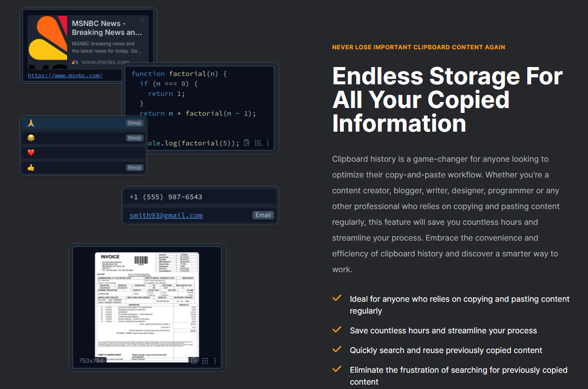Click the 'if (n === 0) {' code line
This screenshot has width=588, height=389.
168,84
